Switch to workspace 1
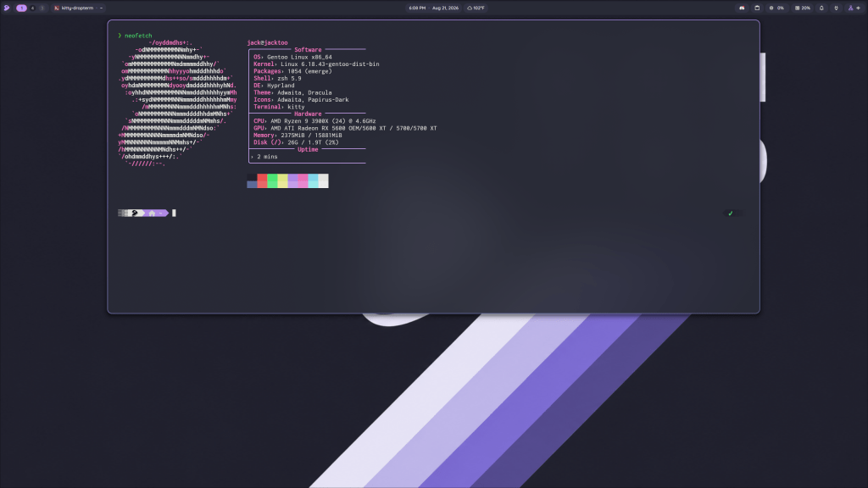 pos(21,8)
